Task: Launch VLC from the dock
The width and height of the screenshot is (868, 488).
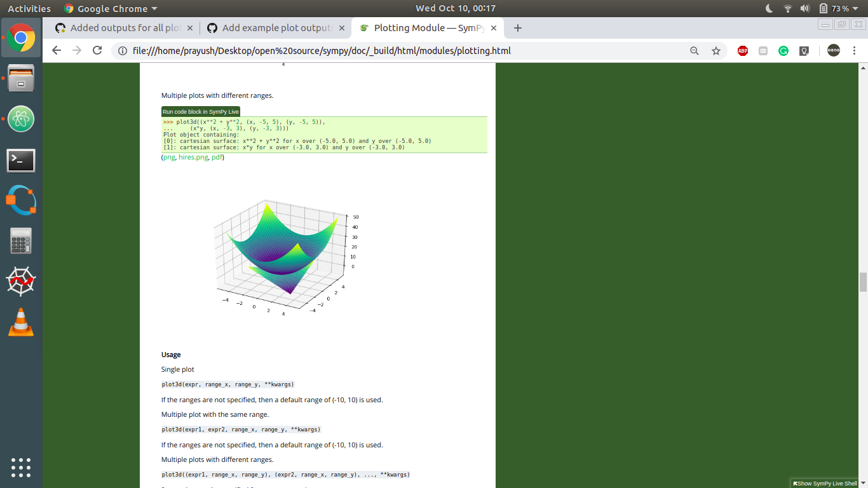Action: [x=21, y=323]
